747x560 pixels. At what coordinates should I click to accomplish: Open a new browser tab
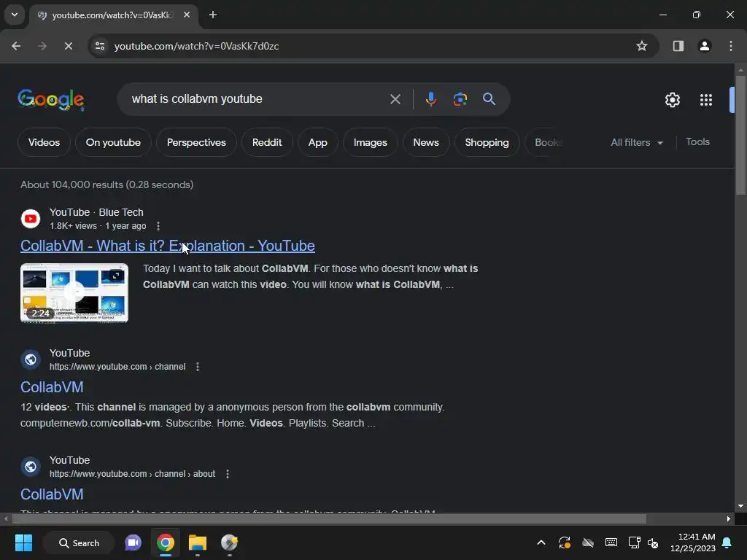(213, 15)
